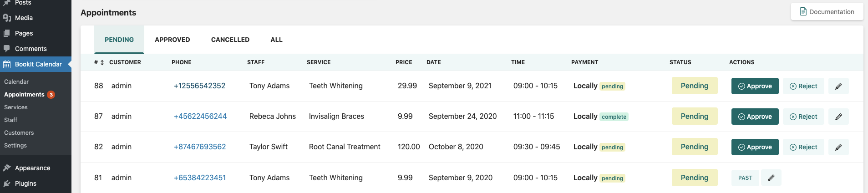868x193 pixels.
Task: Approve appointment 88 for Tony Adams
Action: tap(755, 86)
